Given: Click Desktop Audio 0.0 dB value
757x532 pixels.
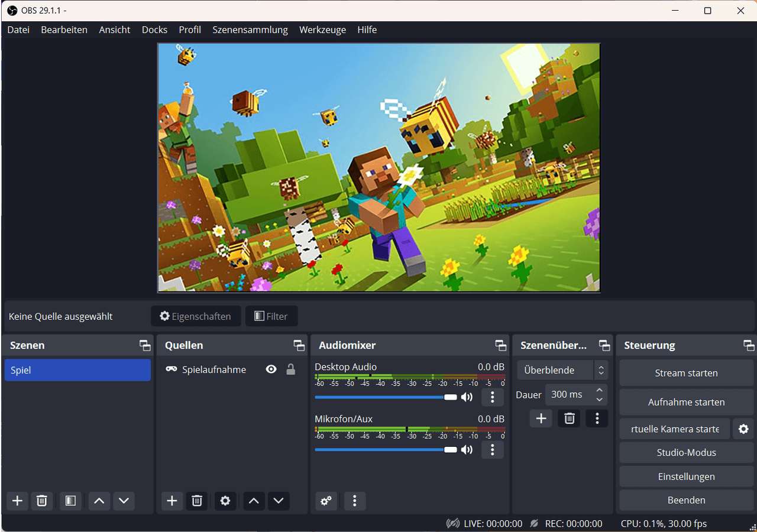Looking at the screenshot, I should point(491,367).
